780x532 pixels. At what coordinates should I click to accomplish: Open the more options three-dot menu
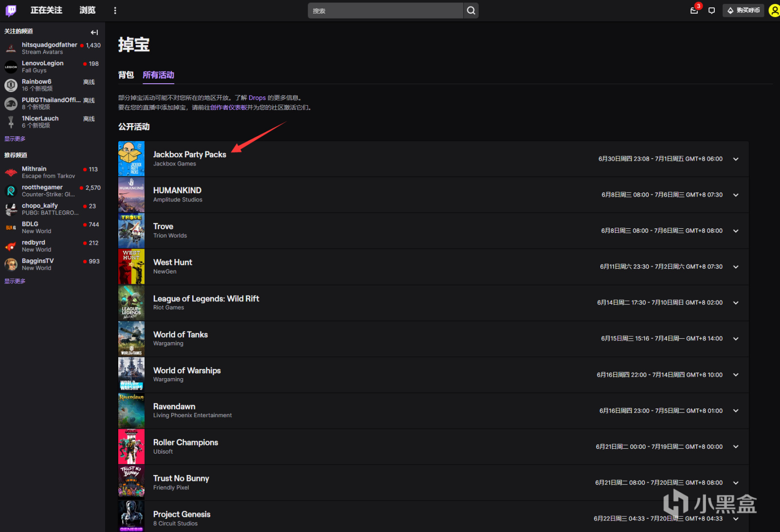coord(115,10)
